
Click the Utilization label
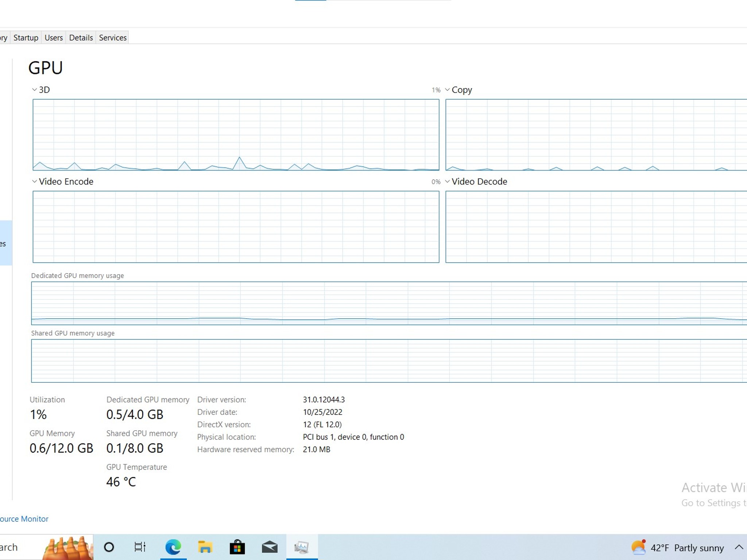click(47, 400)
